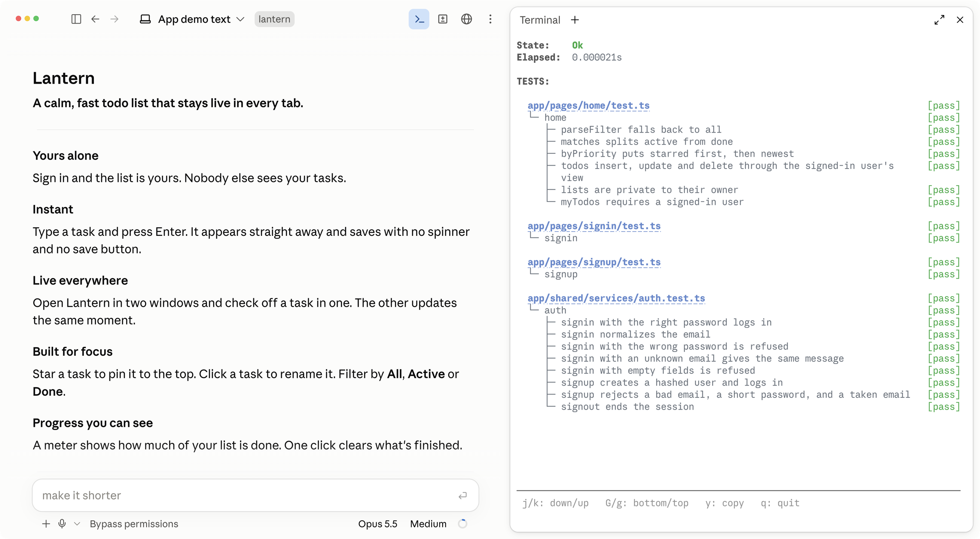Change the Bypass permissions mode

(x=134, y=524)
